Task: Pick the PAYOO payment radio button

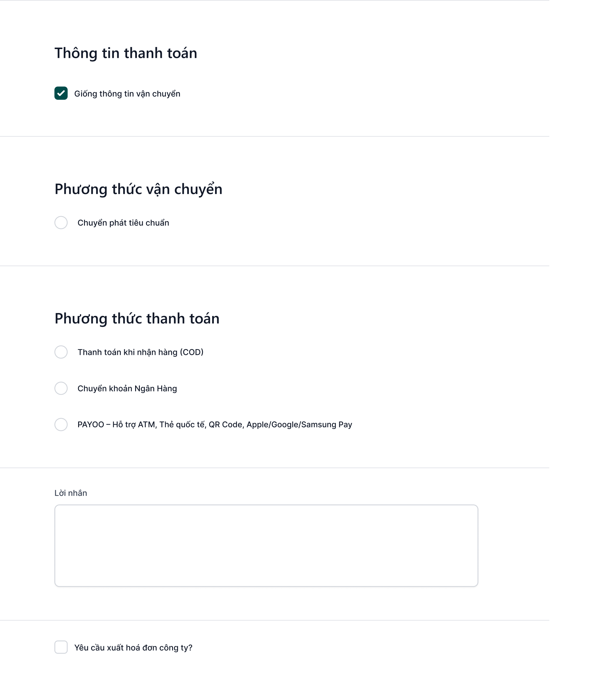Action: coord(61,424)
